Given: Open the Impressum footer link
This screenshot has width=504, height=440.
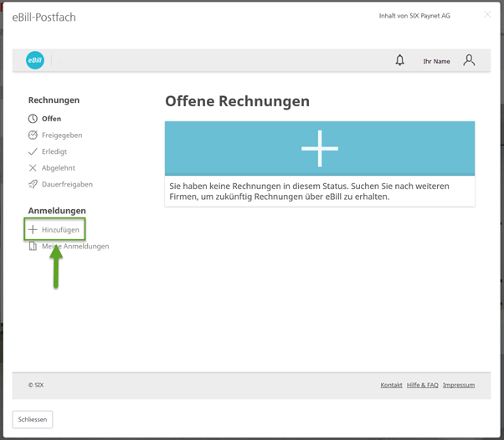Looking at the screenshot, I should 459,385.
